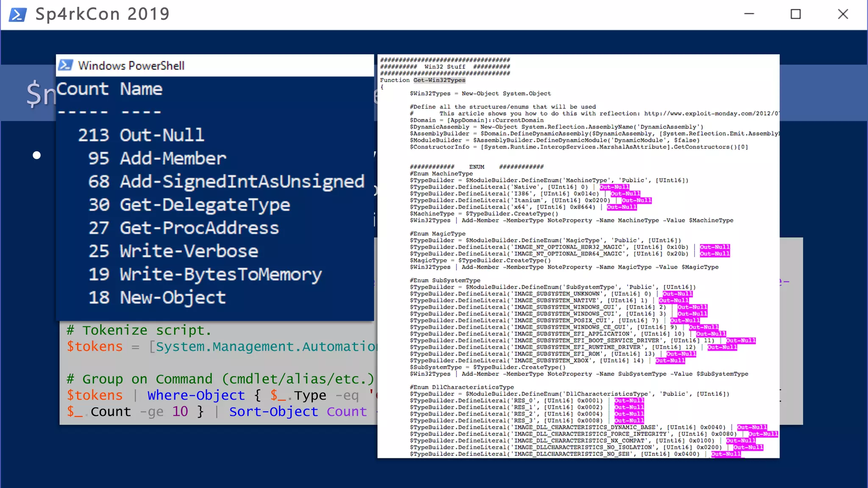Select the 25 Write-Verbose row
The width and height of the screenshot is (868, 488).
tap(173, 251)
